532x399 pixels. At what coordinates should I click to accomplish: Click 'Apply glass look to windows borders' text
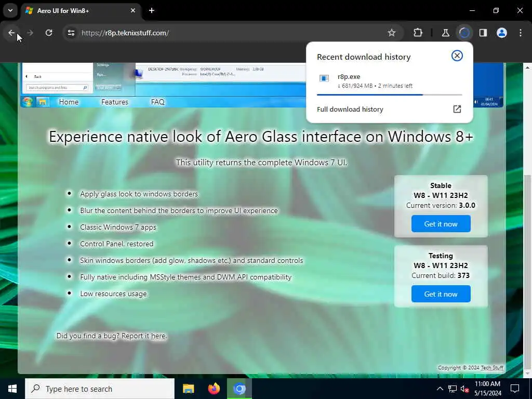click(139, 194)
